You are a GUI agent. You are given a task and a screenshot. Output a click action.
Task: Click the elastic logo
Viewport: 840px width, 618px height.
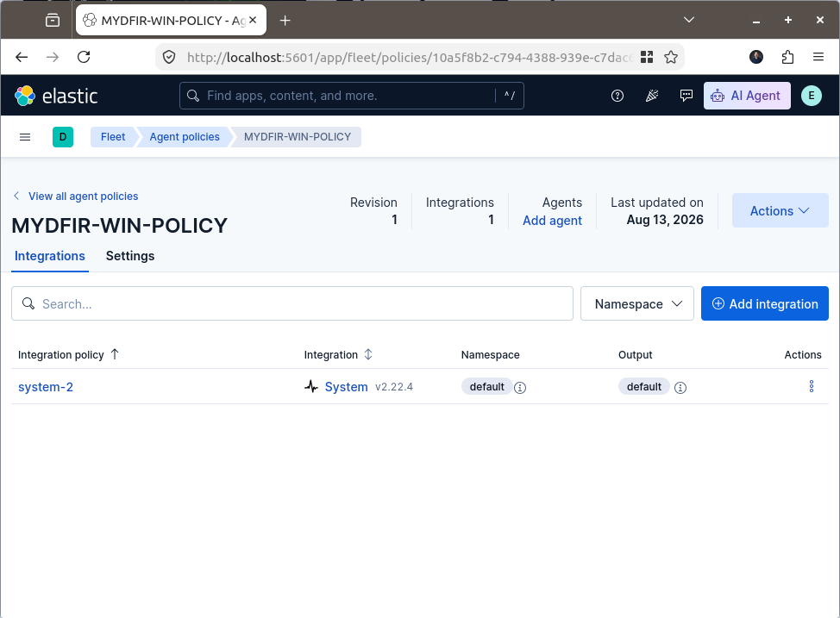[56, 96]
